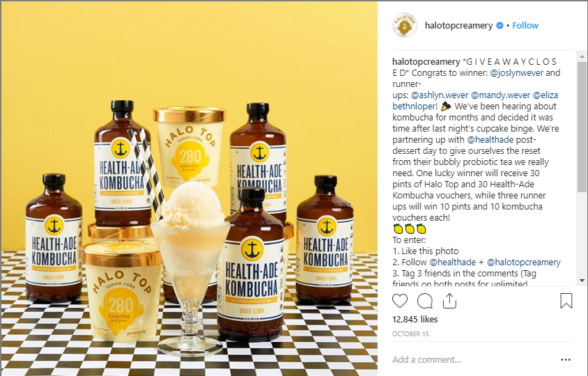
Task: Follow the halotopcreamery account
Action: (525, 26)
